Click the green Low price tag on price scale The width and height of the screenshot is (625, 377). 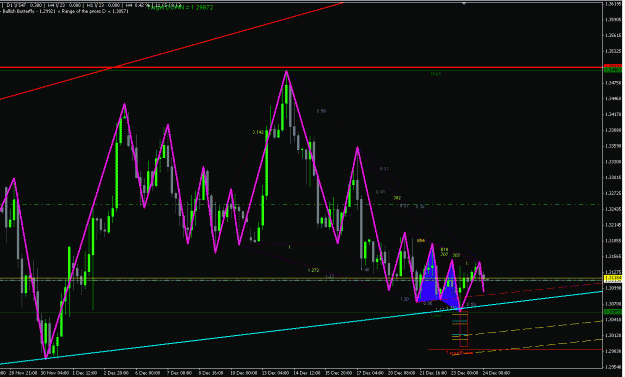click(x=613, y=312)
